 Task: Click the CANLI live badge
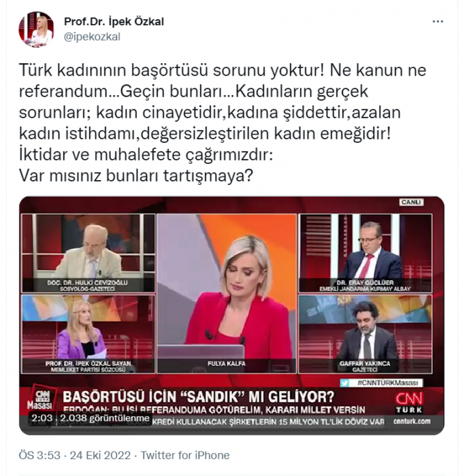(411, 202)
